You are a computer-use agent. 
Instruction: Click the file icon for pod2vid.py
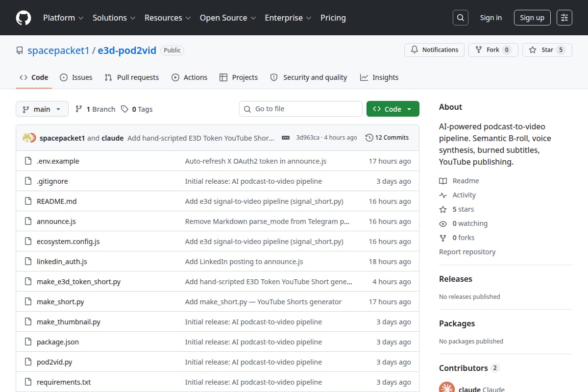tap(28, 362)
